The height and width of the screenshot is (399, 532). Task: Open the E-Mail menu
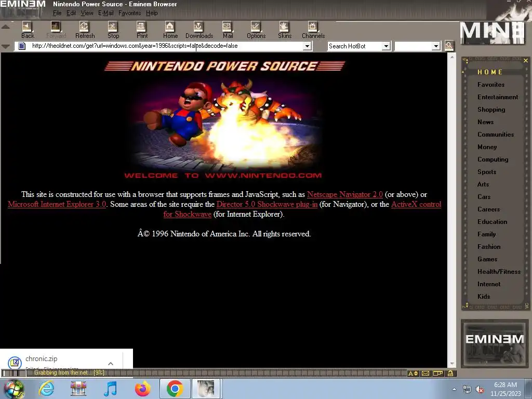pos(106,13)
